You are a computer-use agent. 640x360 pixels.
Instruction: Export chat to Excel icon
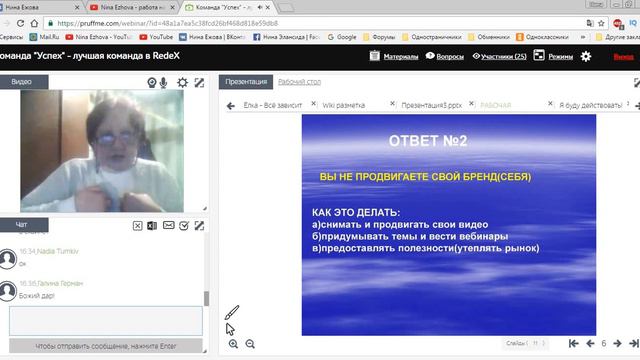[152, 226]
